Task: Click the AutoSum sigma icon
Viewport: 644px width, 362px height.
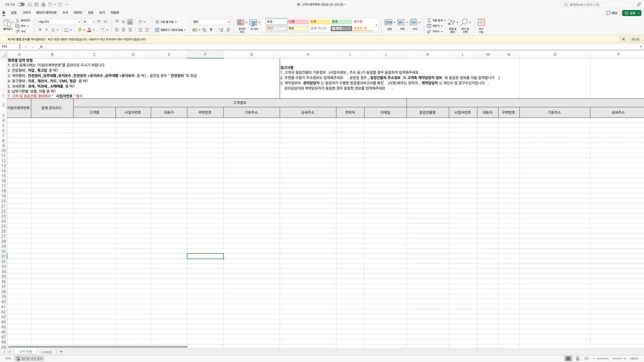Action: [x=429, y=20]
